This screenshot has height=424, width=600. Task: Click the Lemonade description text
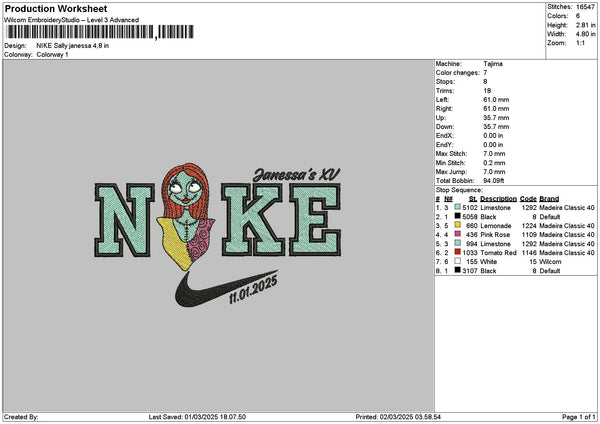point(496,225)
